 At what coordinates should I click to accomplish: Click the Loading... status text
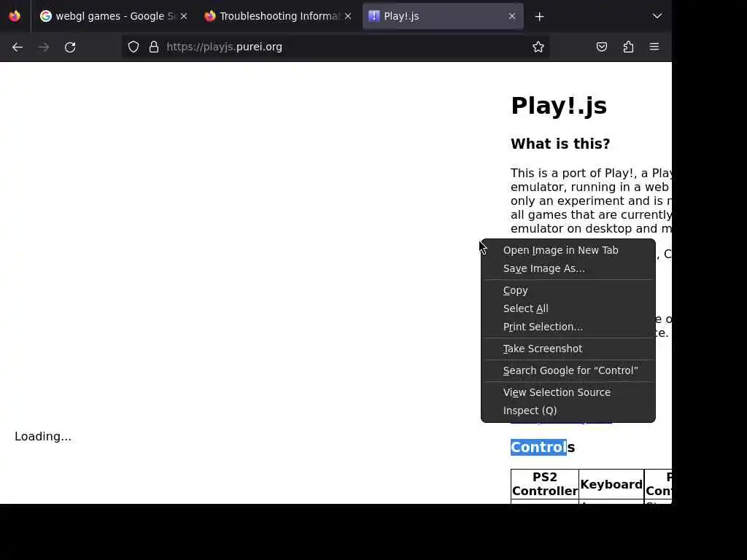[x=43, y=437]
